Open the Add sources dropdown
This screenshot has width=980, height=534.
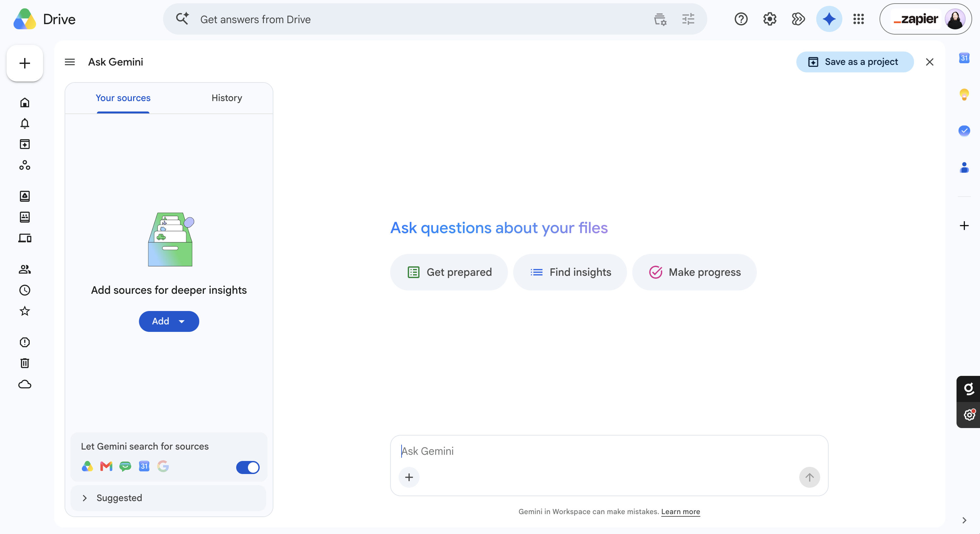169,321
